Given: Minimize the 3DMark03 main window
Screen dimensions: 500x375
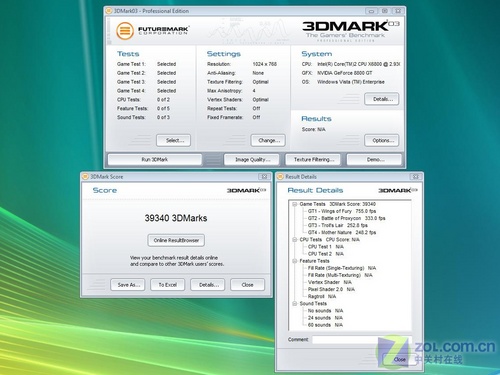Looking at the screenshot, I should tap(371, 11).
